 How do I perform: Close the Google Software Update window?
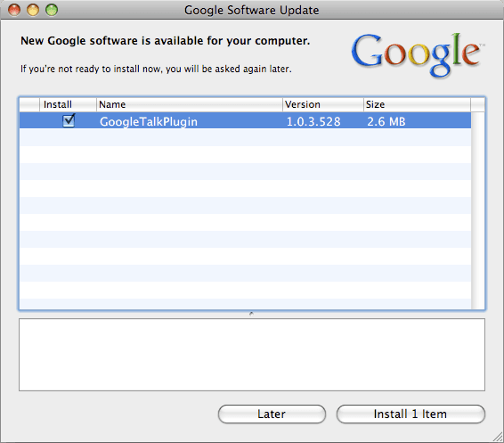(14, 10)
